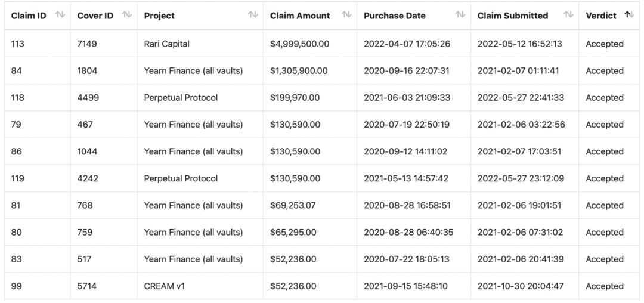
Task: Click Accepted verdict for claim 113
Action: (x=604, y=44)
